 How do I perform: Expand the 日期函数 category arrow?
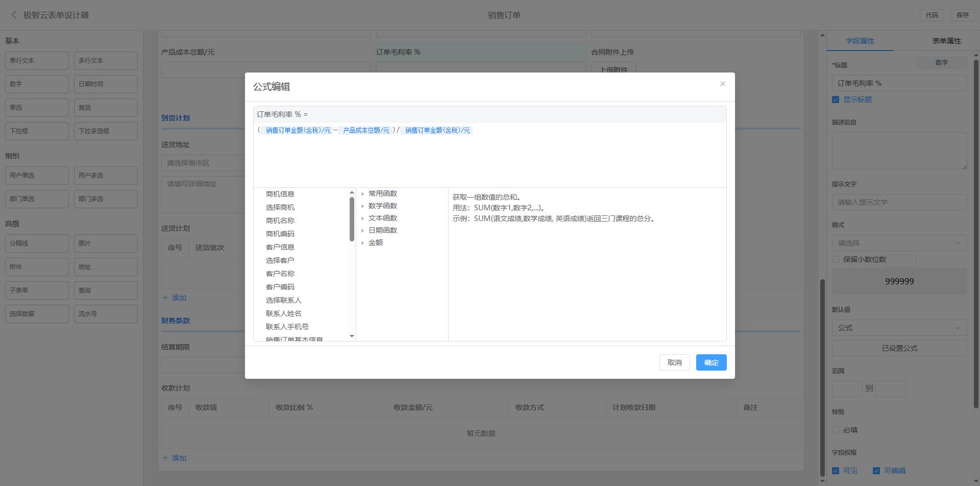(x=362, y=231)
